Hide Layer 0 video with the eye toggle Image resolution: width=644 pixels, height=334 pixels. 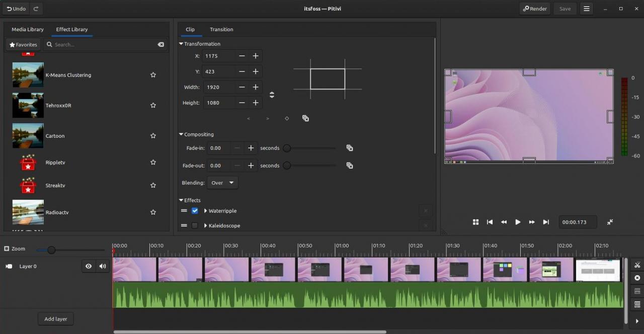[x=89, y=266]
